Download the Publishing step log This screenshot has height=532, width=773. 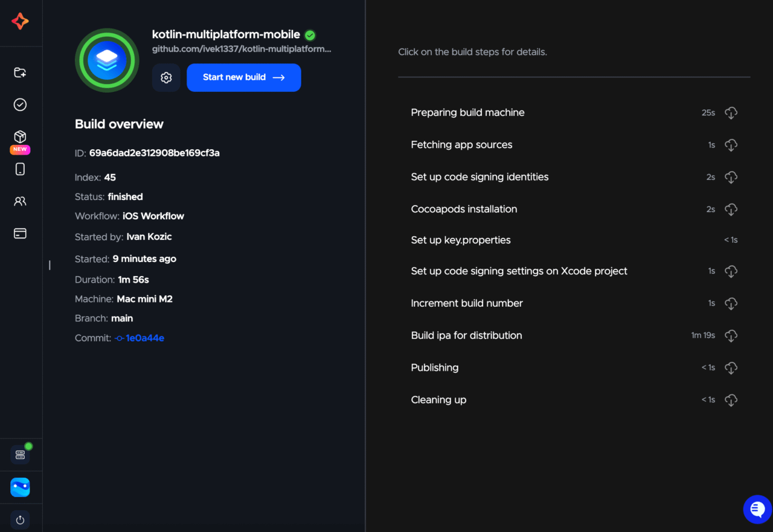(731, 368)
